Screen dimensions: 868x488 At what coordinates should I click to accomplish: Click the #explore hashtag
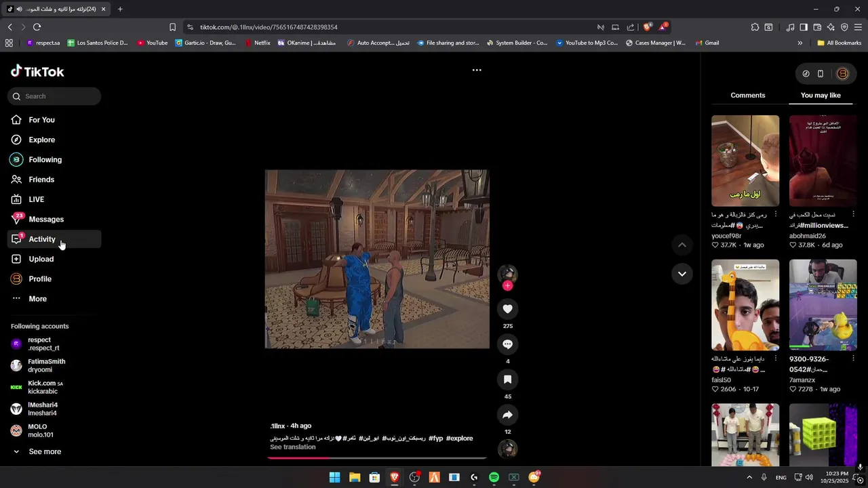tap(459, 439)
